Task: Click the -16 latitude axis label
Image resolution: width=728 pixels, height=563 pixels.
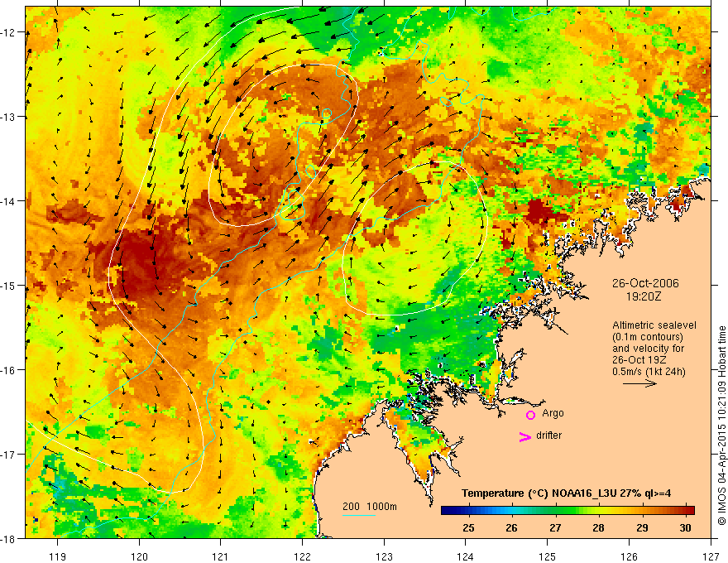Action: click(x=8, y=370)
